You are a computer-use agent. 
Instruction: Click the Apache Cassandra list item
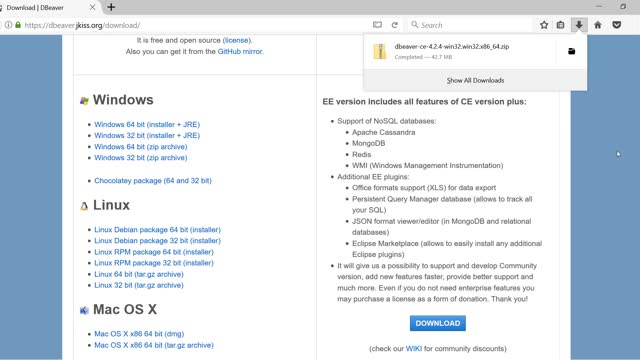click(x=383, y=132)
